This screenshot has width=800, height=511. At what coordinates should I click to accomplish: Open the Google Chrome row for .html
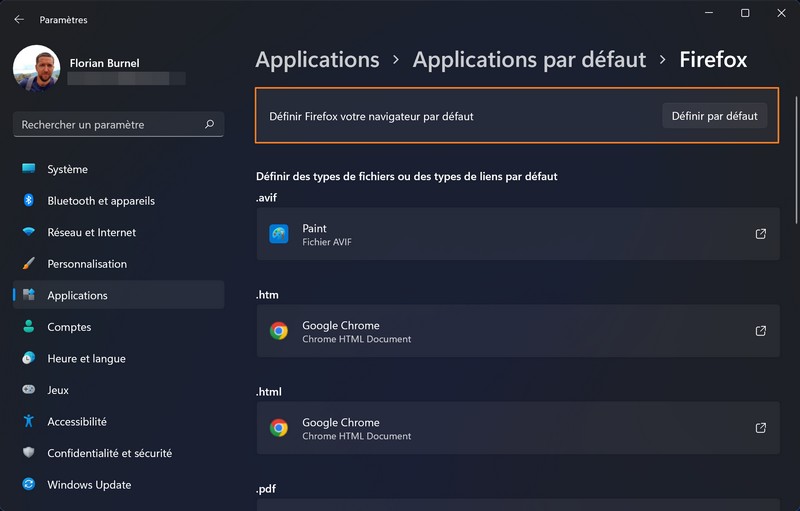[518, 428]
